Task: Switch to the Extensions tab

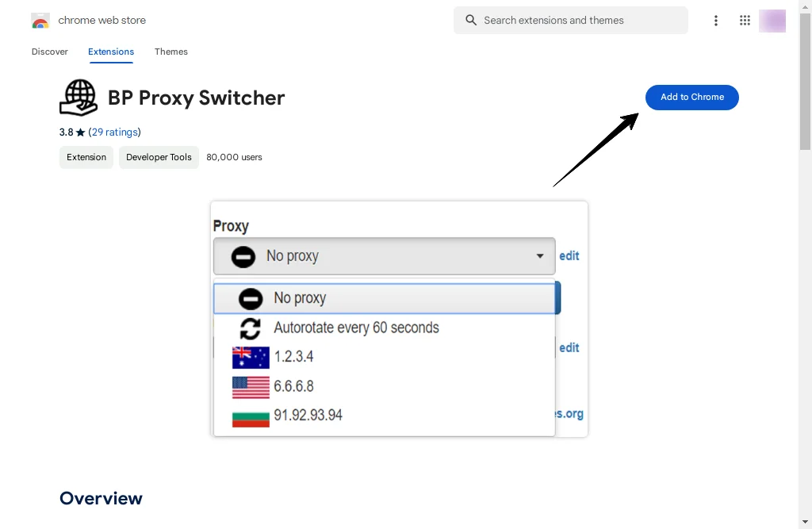Action: tap(111, 52)
